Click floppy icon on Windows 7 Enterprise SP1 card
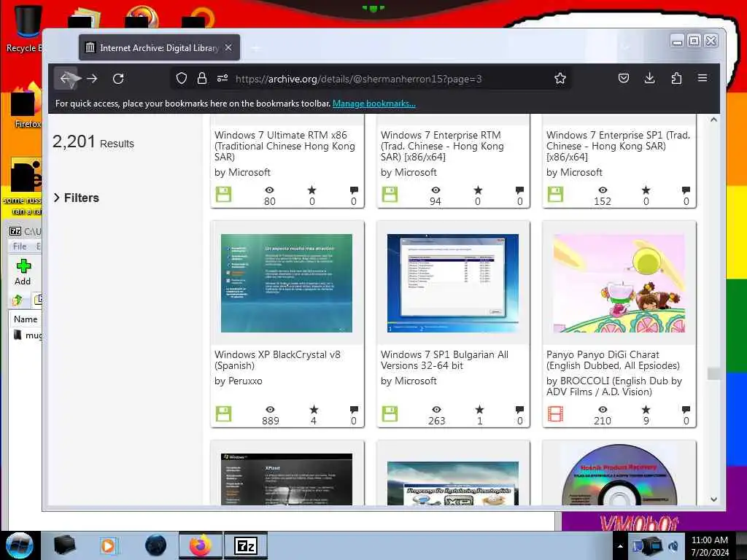This screenshot has width=747, height=560. click(555, 194)
